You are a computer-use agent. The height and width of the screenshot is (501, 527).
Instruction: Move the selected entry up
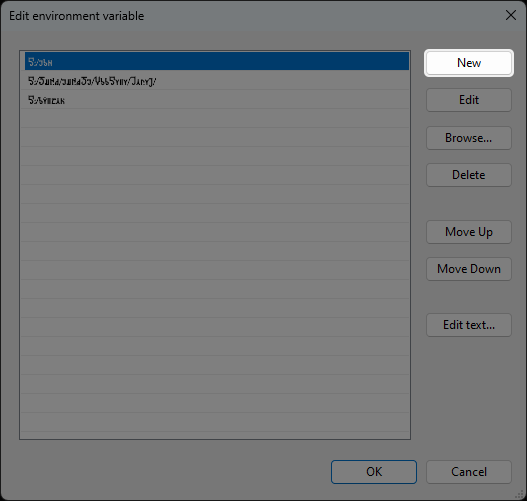[469, 232]
